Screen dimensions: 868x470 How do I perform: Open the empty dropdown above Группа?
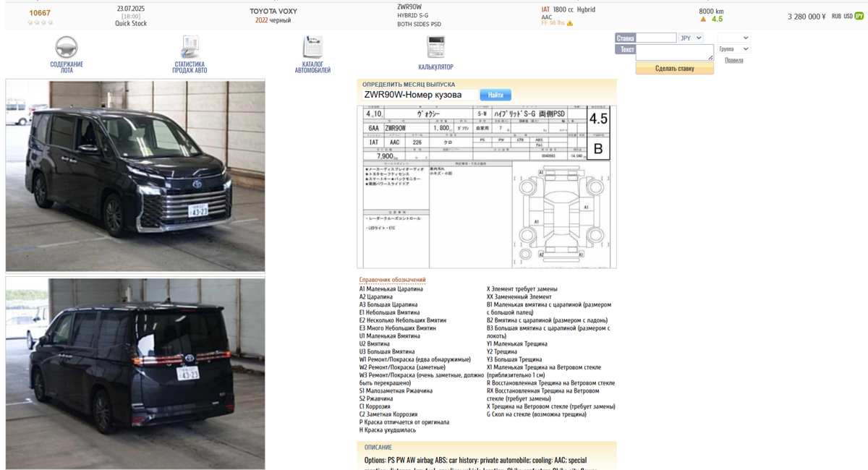[x=733, y=38]
